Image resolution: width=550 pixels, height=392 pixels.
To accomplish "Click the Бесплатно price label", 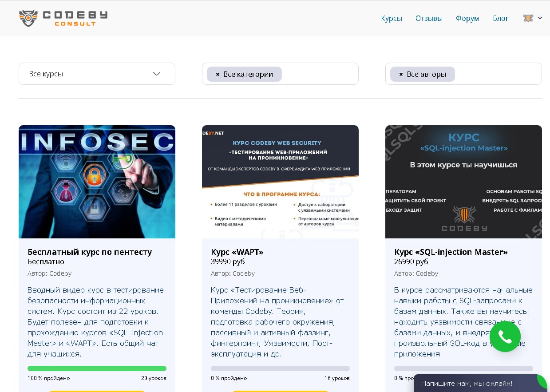I will tap(46, 262).
